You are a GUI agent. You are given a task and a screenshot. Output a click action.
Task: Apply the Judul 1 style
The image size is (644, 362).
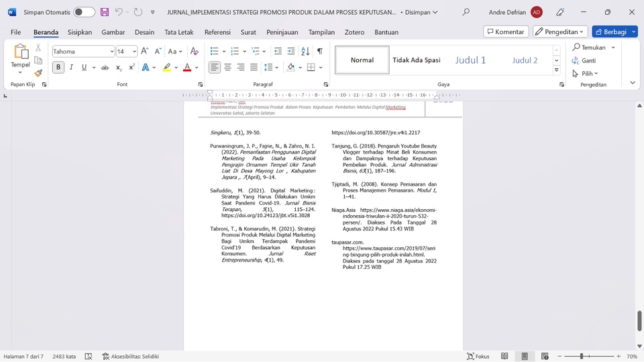coord(470,60)
